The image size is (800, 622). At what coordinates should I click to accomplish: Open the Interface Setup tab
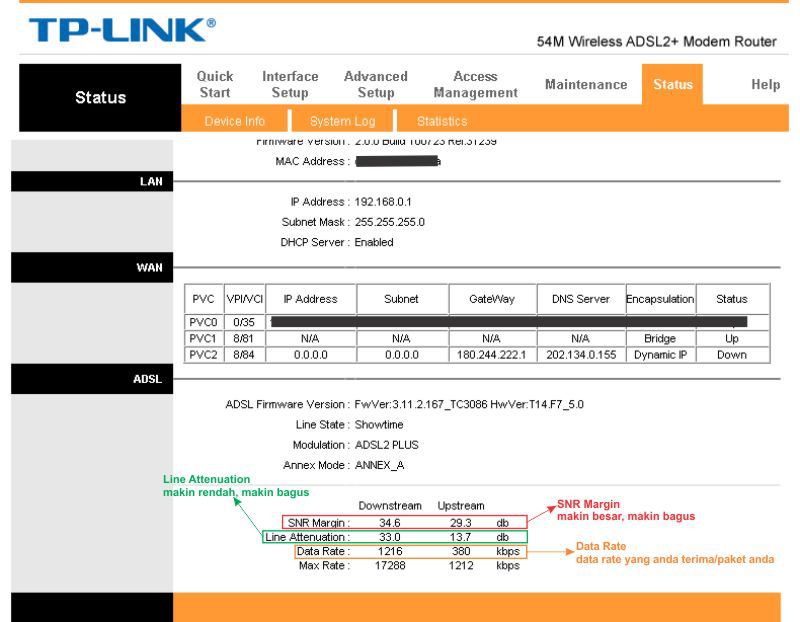(290, 84)
